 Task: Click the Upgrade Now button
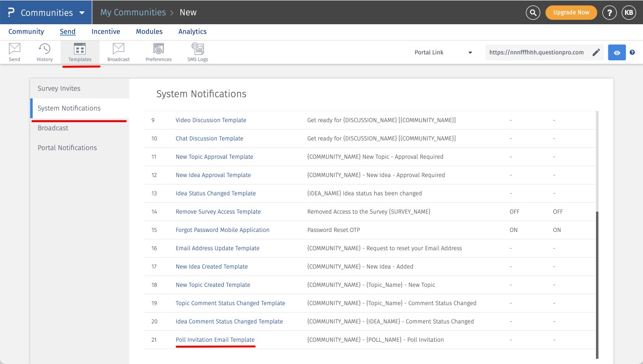[571, 12]
